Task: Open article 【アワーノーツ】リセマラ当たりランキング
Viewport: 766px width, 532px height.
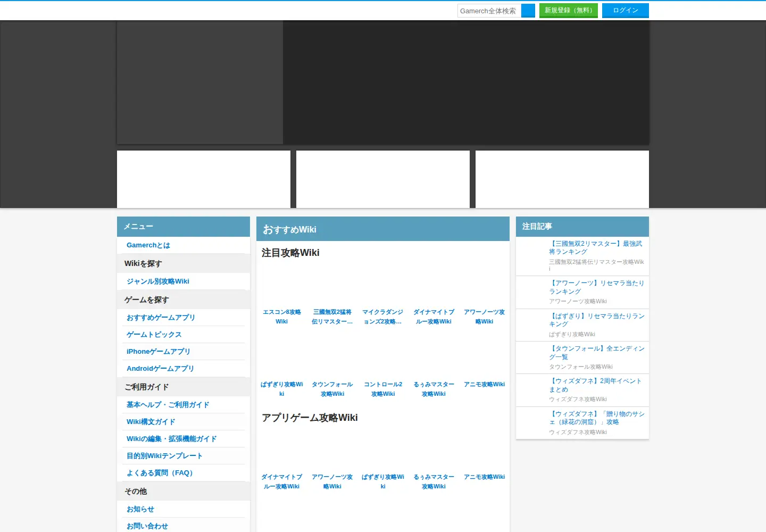Action: coord(596,287)
